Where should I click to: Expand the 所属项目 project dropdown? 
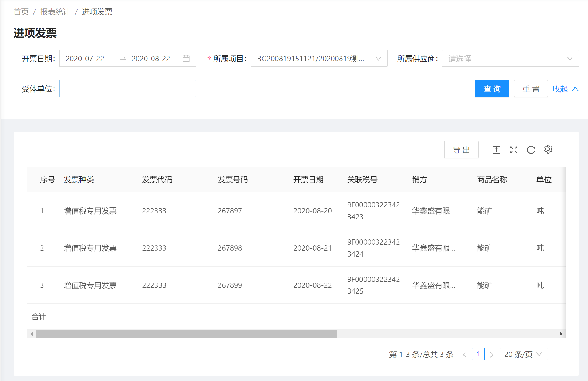319,58
